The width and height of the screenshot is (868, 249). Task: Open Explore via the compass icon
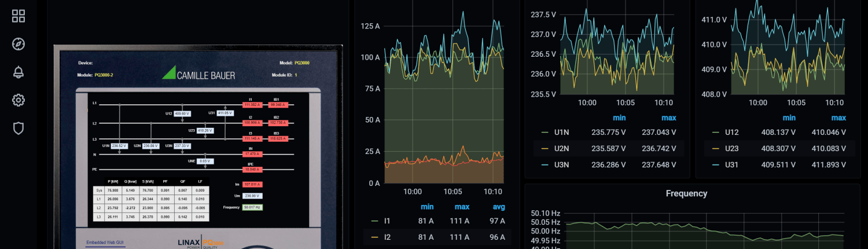point(19,44)
